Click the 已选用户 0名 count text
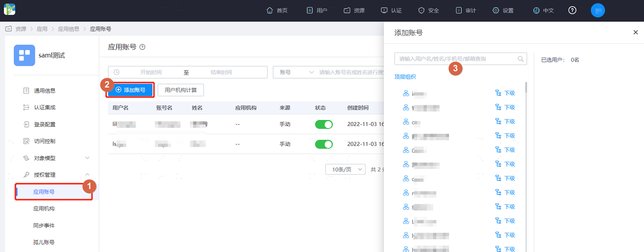The height and width of the screenshot is (252, 644). pyautogui.click(x=561, y=60)
